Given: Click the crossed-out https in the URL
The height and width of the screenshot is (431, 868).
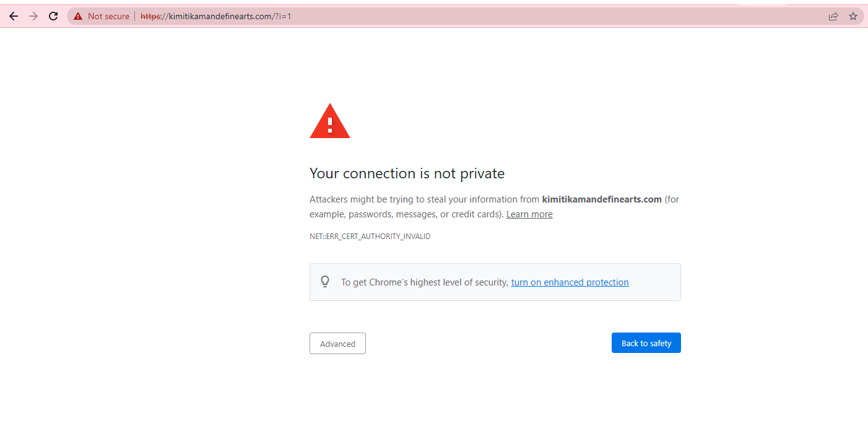Looking at the screenshot, I should pyautogui.click(x=150, y=16).
